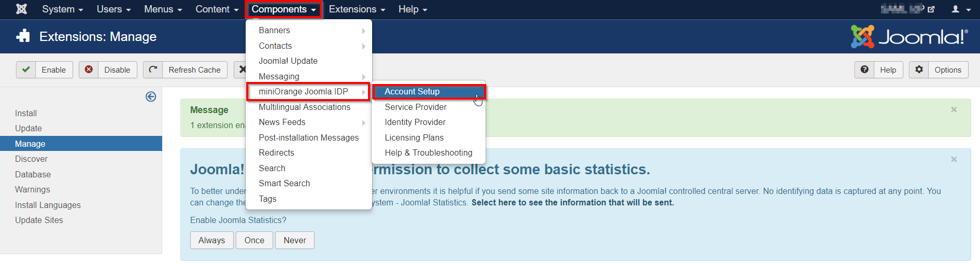Choose Licensing Plans in submenu

429,137
